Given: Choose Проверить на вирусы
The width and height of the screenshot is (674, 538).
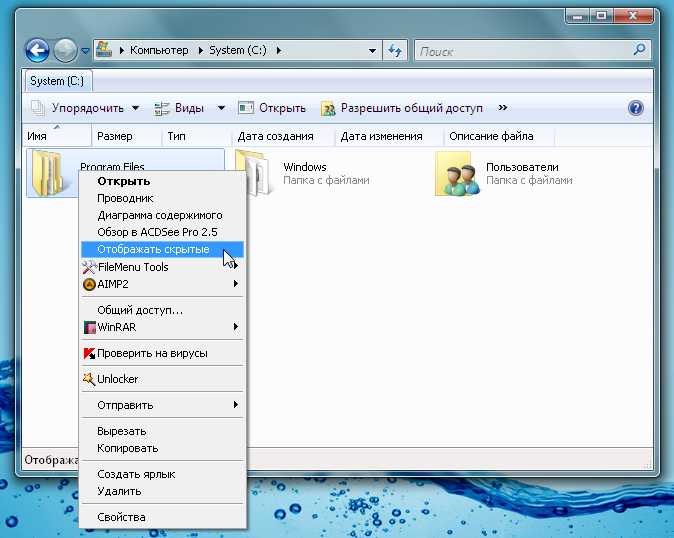Looking at the screenshot, I should pos(162,353).
